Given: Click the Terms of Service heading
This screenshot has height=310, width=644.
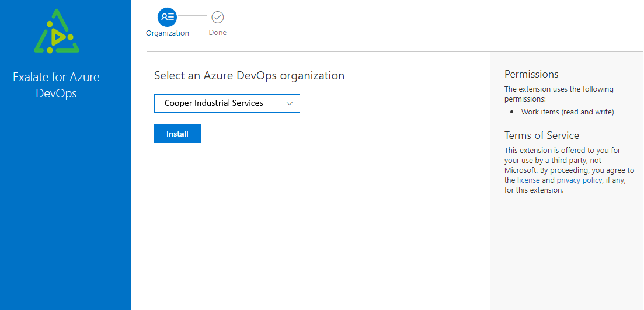Looking at the screenshot, I should click(x=542, y=135).
